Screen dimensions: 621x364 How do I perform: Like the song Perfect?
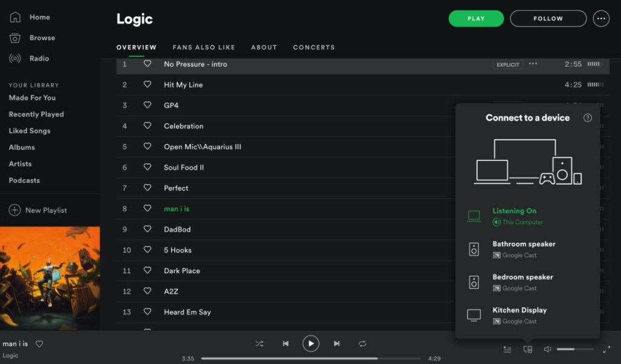(x=147, y=188)
